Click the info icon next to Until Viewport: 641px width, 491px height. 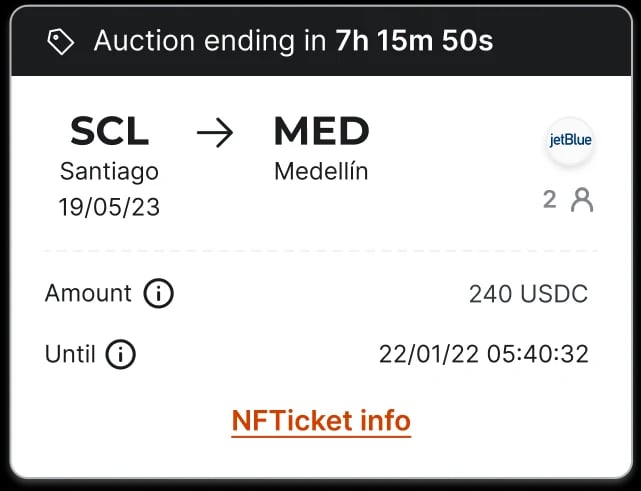[x=121, y=354]
